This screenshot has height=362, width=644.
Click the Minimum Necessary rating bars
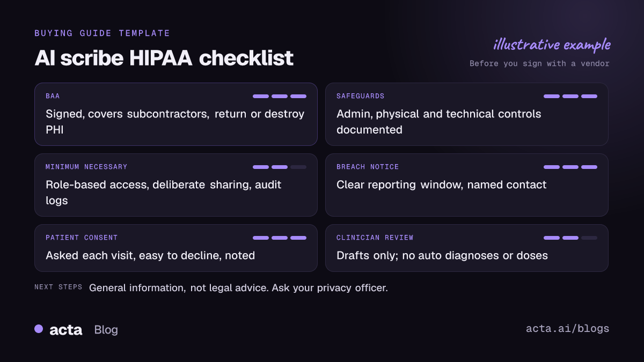280,167
